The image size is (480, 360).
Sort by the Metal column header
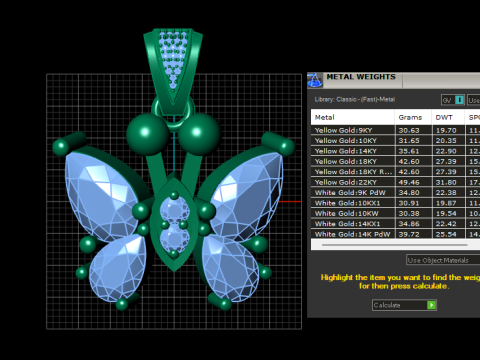(353, 117)
